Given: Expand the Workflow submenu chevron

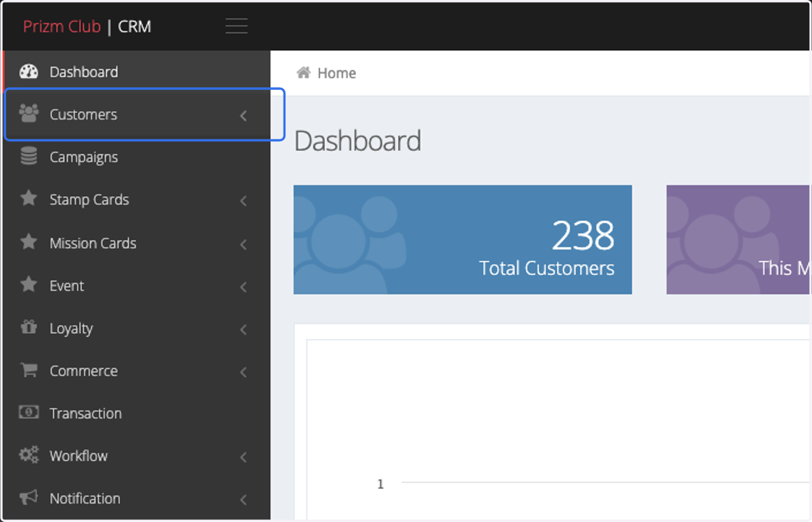Looking at the screenshot, I should coord(244,457).
